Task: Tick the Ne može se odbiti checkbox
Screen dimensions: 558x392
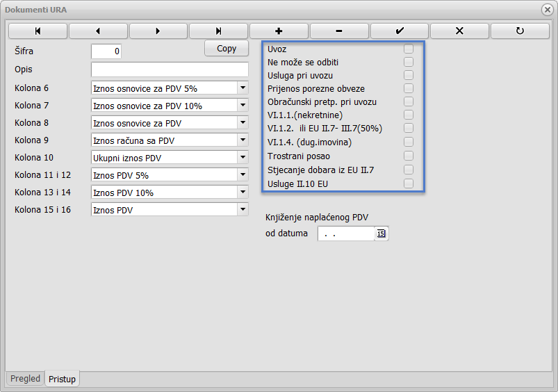Action: (x=409, y=62)
